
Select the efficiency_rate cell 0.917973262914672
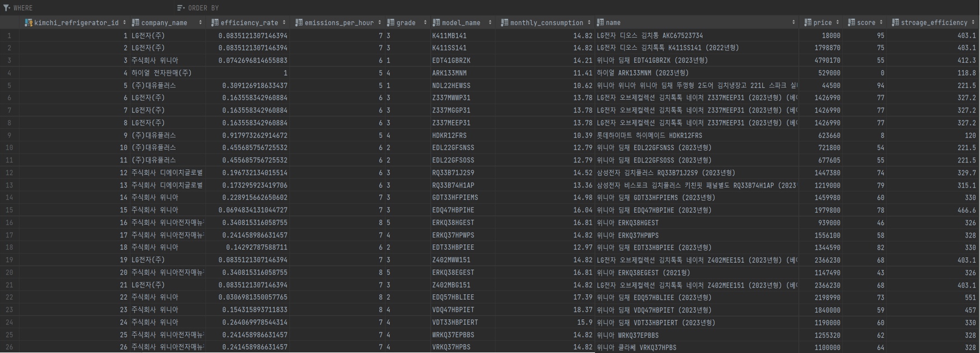pos(247,135)
